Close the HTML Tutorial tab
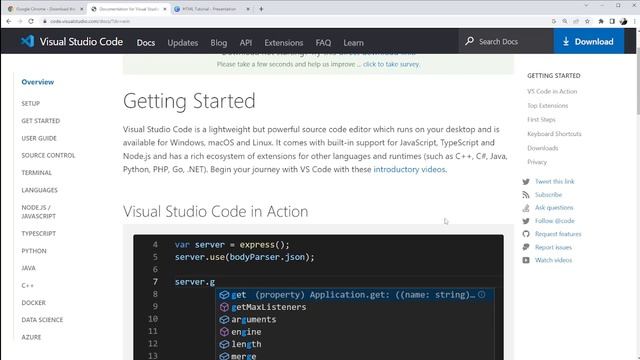The height and width of the screenshot is (360, 640). (x=248, y=9)
